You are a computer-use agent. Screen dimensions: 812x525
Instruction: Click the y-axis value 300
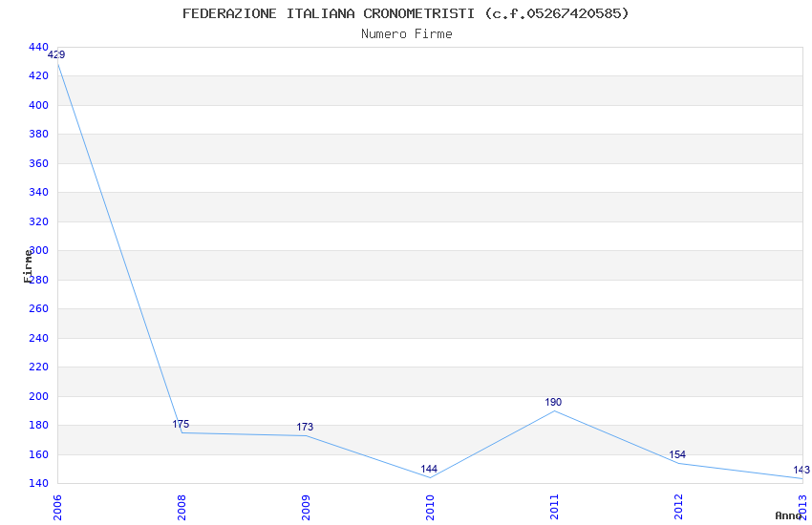pyautogui.click(x=39, y=250)
